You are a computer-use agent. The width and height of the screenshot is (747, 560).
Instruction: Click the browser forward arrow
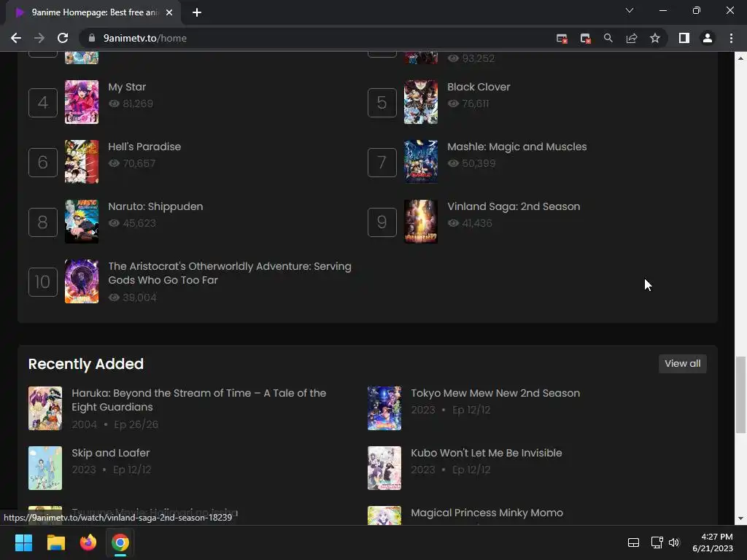(39, 38)
